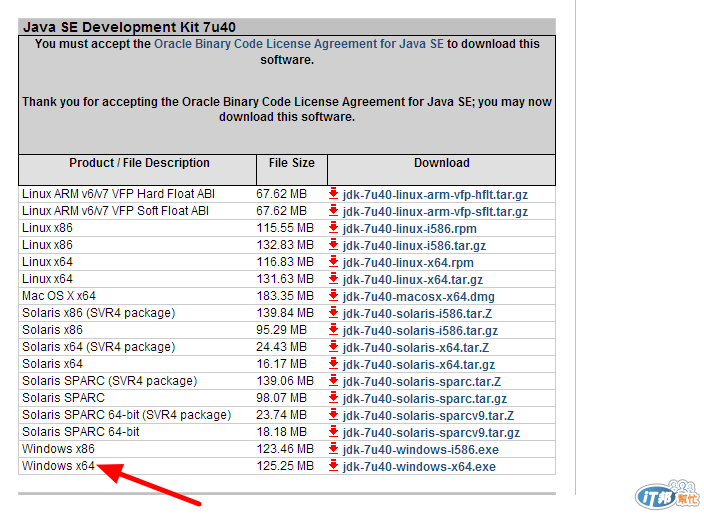Click "Solaris SPARC (SVR4 package)" text
This screenshot has height=516, width=704.
point(110,381)
